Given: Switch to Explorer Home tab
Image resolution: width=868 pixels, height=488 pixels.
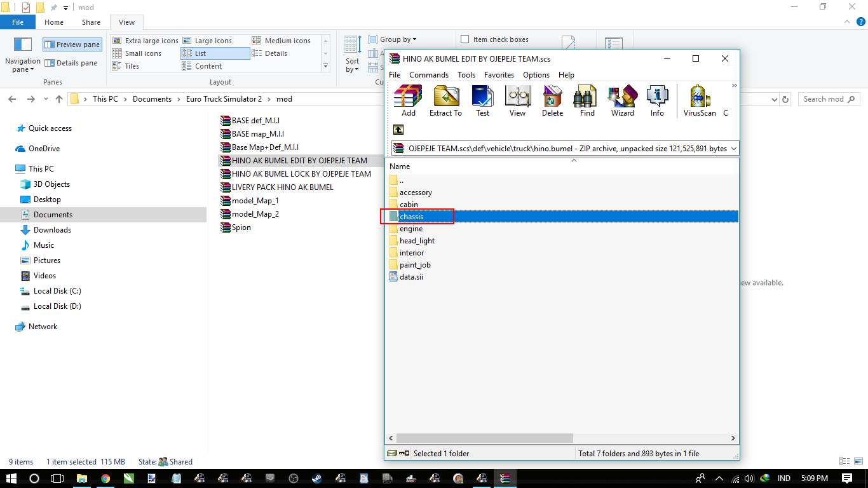Looking at the screenshot, I should point(54,22).
